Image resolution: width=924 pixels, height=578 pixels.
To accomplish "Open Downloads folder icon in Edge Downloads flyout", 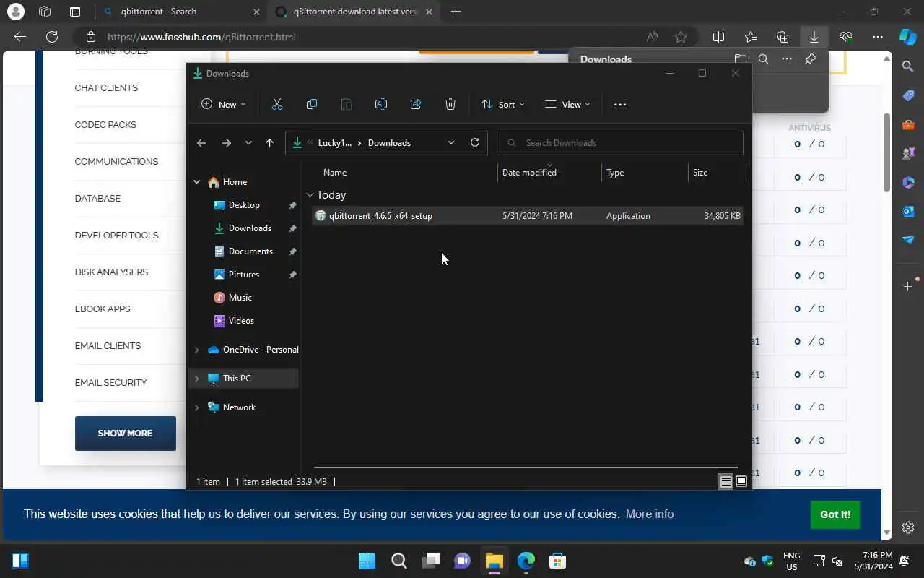I will 741,59.
